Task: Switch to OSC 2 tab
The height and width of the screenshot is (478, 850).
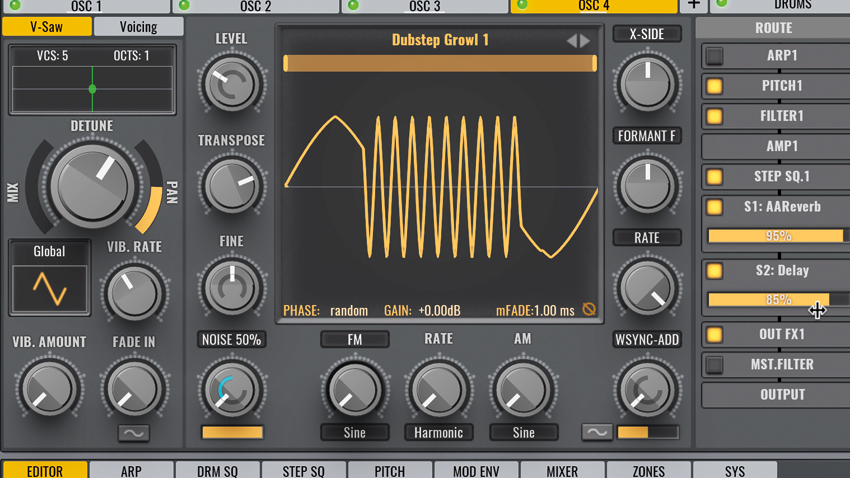Action: pos(255,6)
